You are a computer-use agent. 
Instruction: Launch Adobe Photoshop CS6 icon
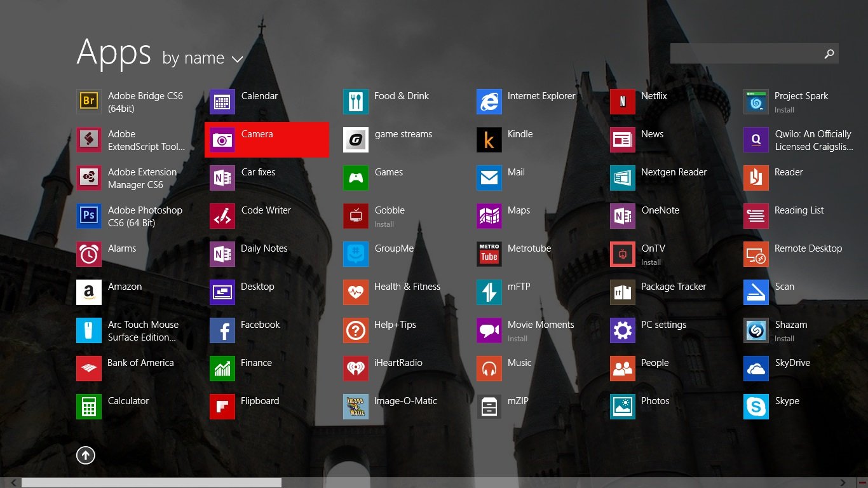[89, 216]
